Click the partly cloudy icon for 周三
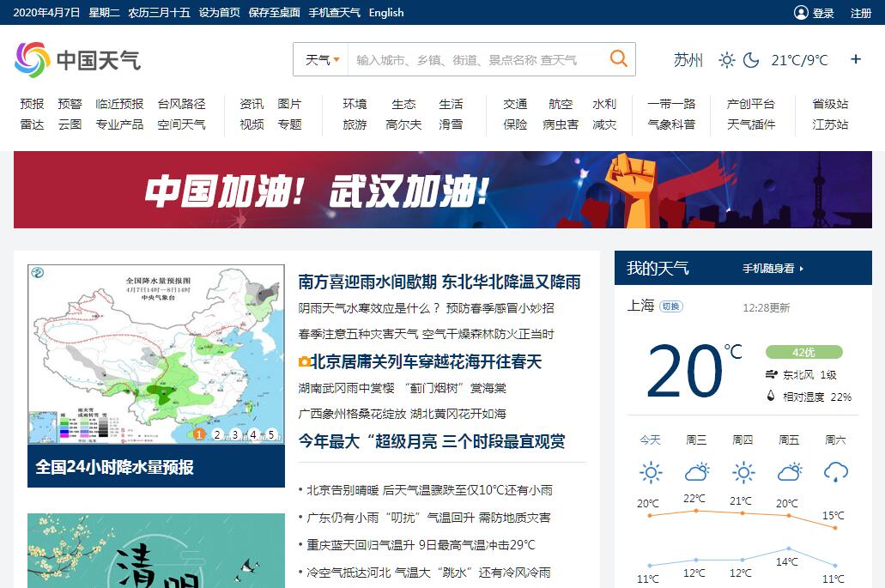Image resolution: width=885 pixels, height=588 pixels. (696, 471)
